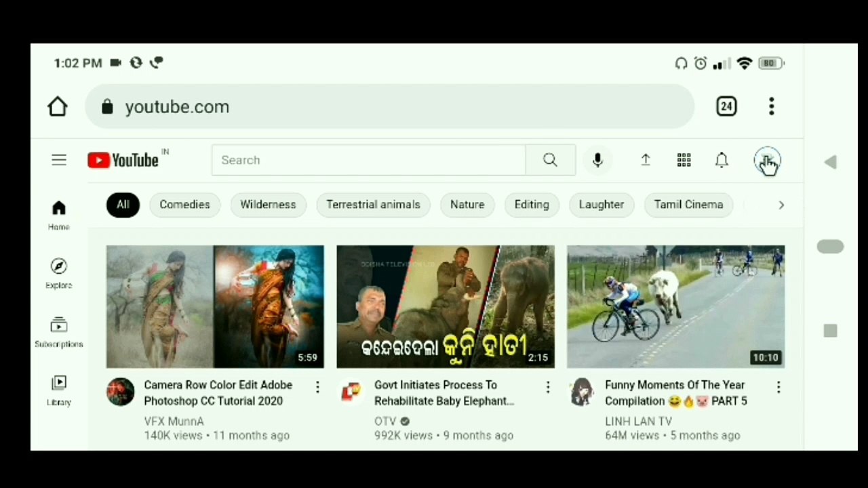Screen dimensions: 868x488
Task: Open the Funny Moments cycling video thumbnail
Action: pos(676,306)
